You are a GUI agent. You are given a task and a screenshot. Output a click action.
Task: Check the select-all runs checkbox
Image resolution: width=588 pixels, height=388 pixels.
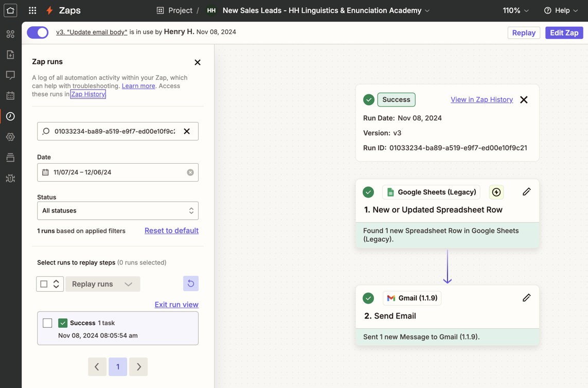pos(44,284)
